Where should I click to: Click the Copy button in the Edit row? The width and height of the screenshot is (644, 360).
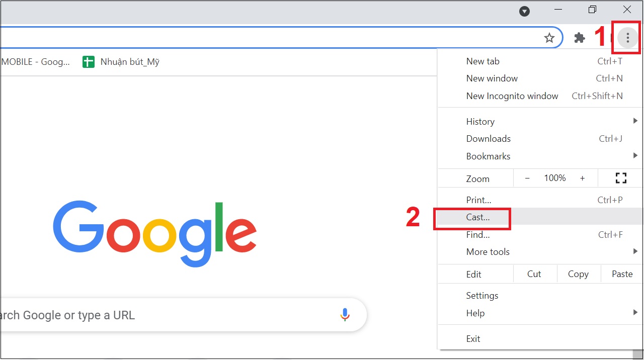(578, 274)
